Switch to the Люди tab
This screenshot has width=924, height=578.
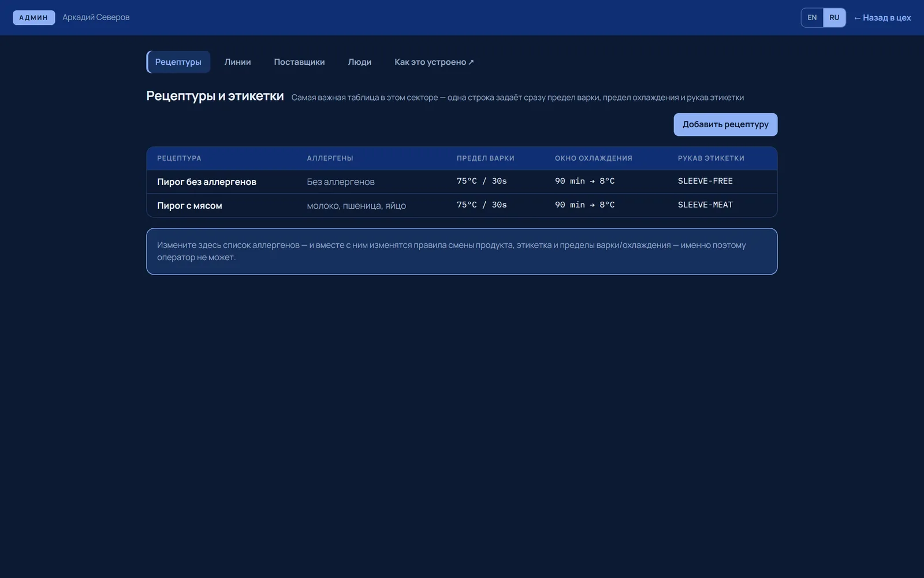[x=360, y=62]
